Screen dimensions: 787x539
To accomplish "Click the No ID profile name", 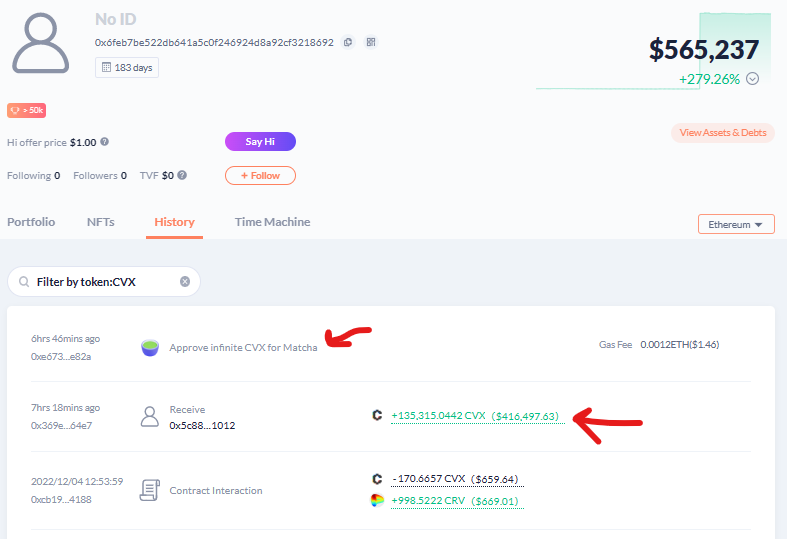I will (115, 19).
